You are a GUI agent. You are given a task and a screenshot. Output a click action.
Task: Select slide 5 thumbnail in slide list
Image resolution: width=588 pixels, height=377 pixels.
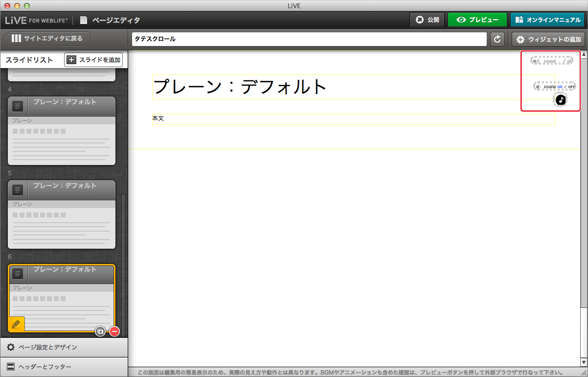62,214
